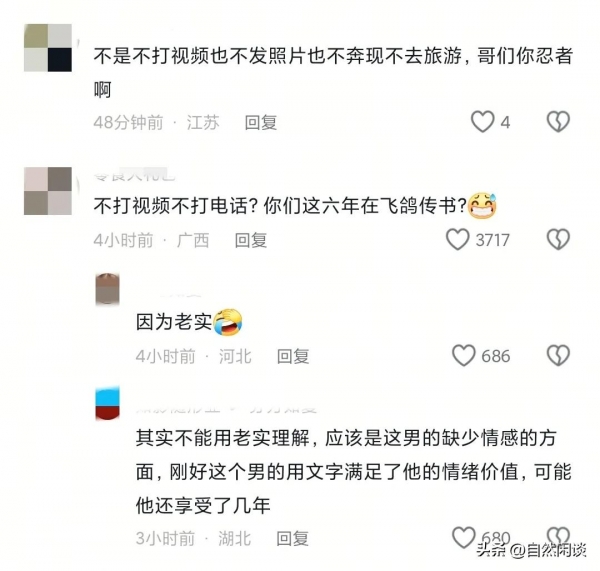Reply to the Jiangsu comment via 回复
The image size is (600, 571).
261,122
